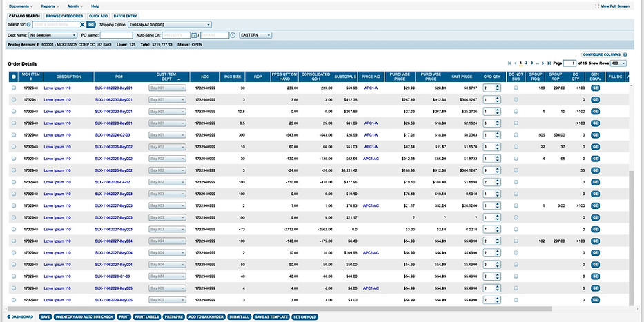The height and width of the screenshot is (322, 644).
Task: Click the help icon next to Configure Columns
Action: (625, 54)
